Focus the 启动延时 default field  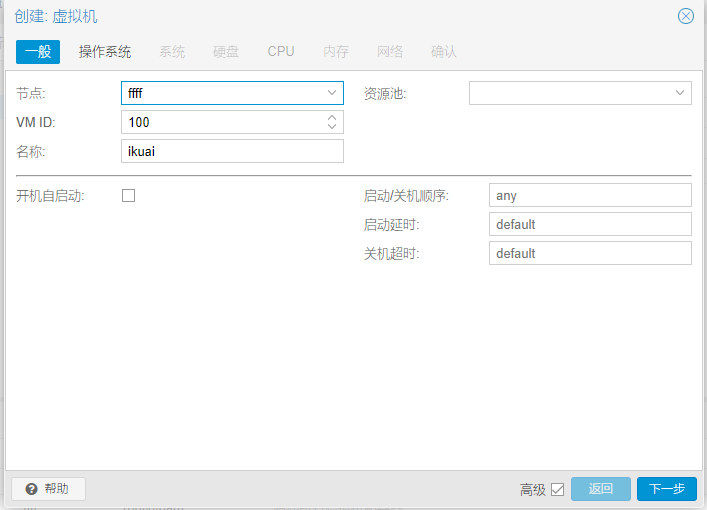pyautogui.click(x=590, y=224)
